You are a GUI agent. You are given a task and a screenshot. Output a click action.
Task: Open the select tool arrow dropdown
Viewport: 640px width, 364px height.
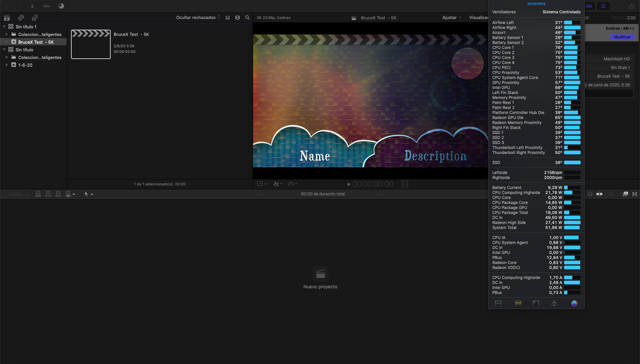(89, 194)
